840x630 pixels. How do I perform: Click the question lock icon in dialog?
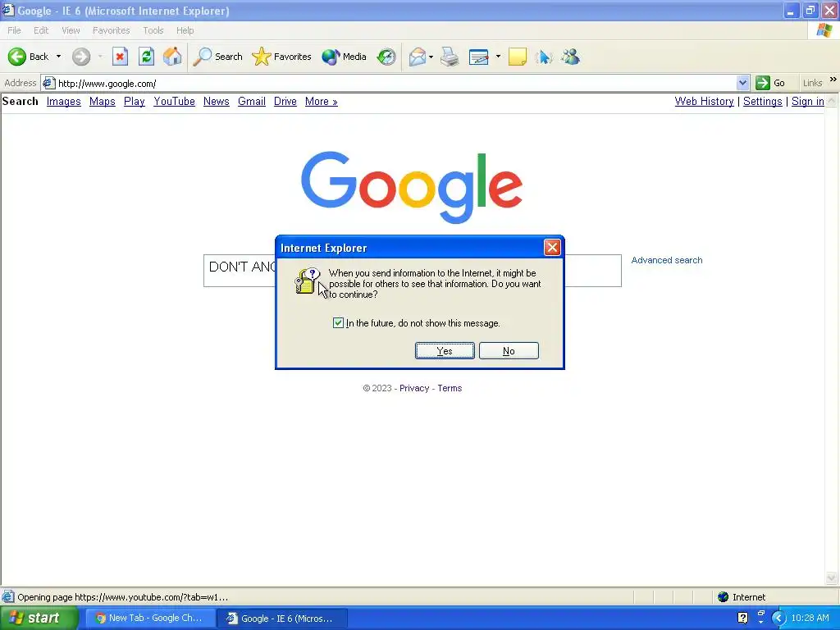(x=308, y=281)
